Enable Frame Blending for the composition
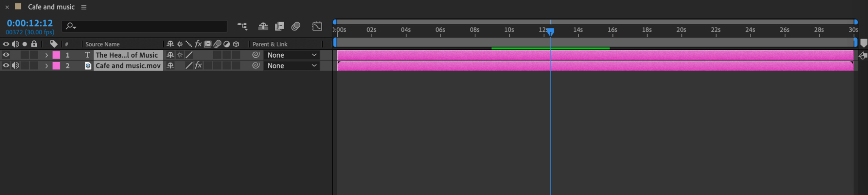Viewport: 868px width, 195px height. [279, 26]
